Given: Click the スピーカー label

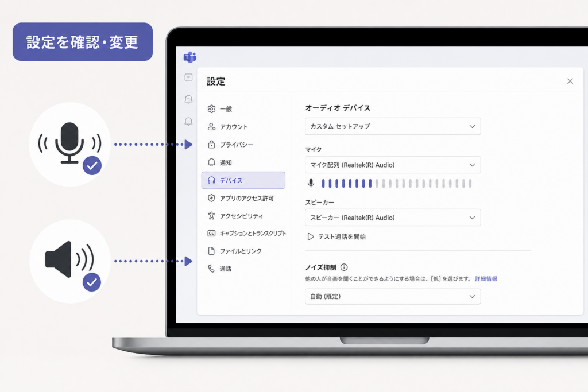Looking at the screenshot, I should pos(319,202).
